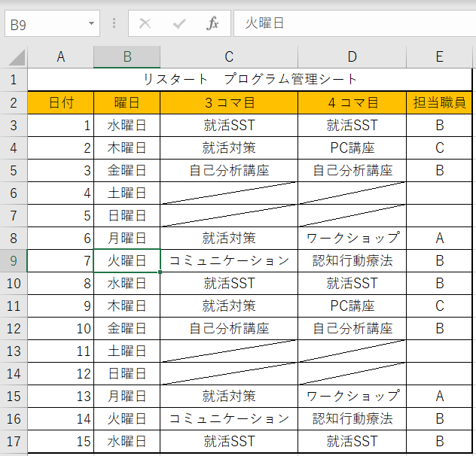Click the Insert Function fx icon
Viewport: 476px width, 456px height.
coord(213,24)
